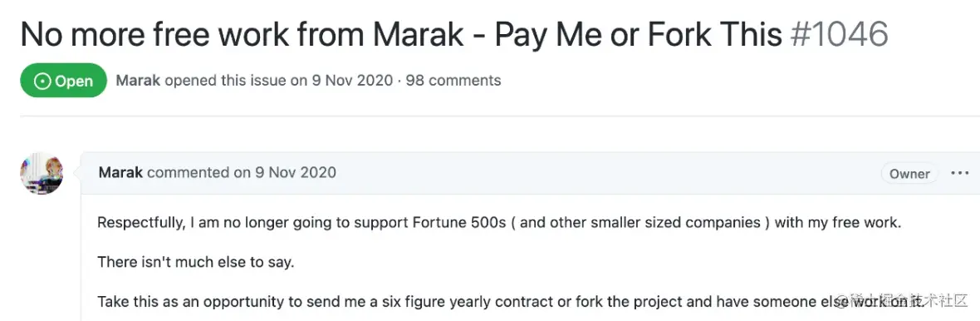The image size is (980, 321).
Task: Click issue number #1046 in the title
Action: (839, 35)
